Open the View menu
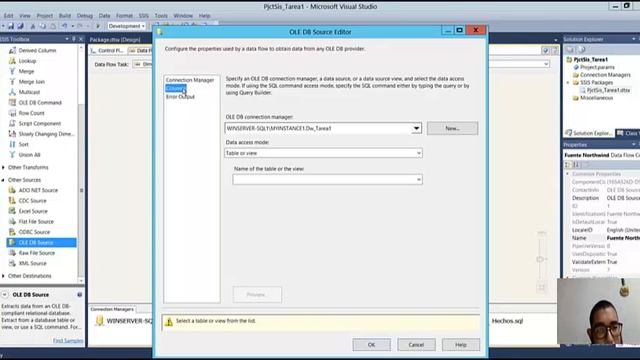This screenshot has width=640, height=360. pyautogui.click(x=25, y=16)
